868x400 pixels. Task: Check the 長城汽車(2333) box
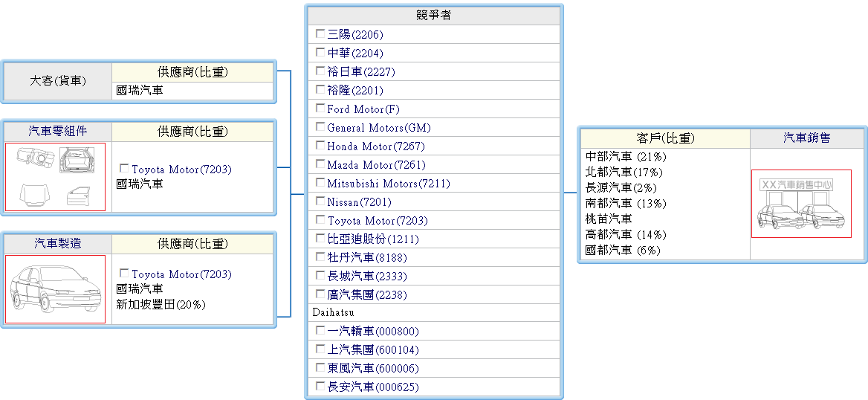320,275
